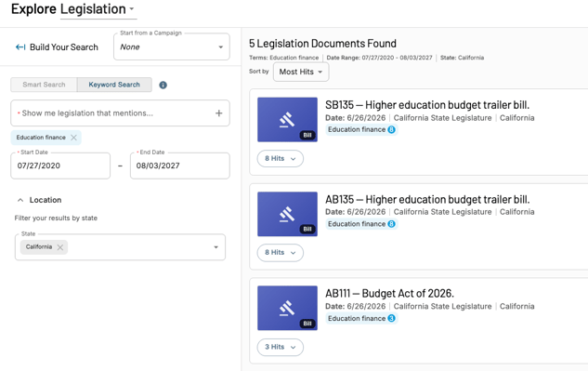The width and height of the screenshot is (588, 371).
Task: Expand the 3 Hits dropdown for AB111
Action: coord(281,347)
